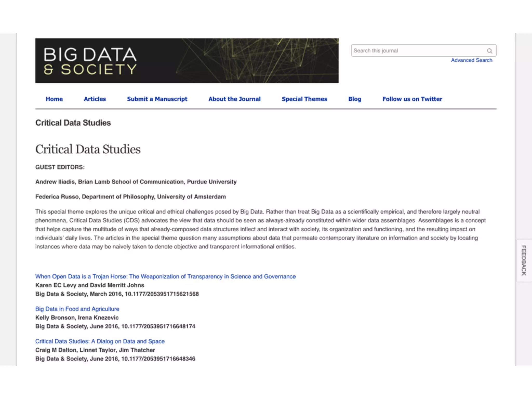
Task: Click Follow us on Twitter
Action: pos(412,99)
